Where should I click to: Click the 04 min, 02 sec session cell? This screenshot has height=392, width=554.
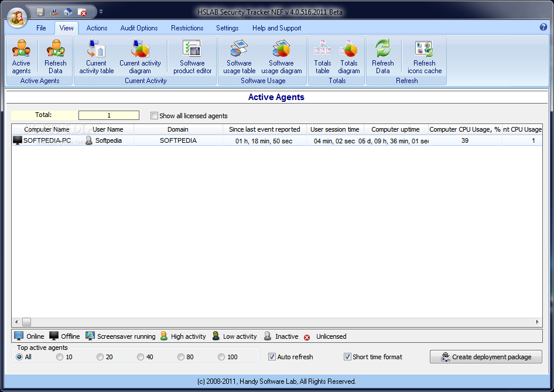[x=334, y=141]
